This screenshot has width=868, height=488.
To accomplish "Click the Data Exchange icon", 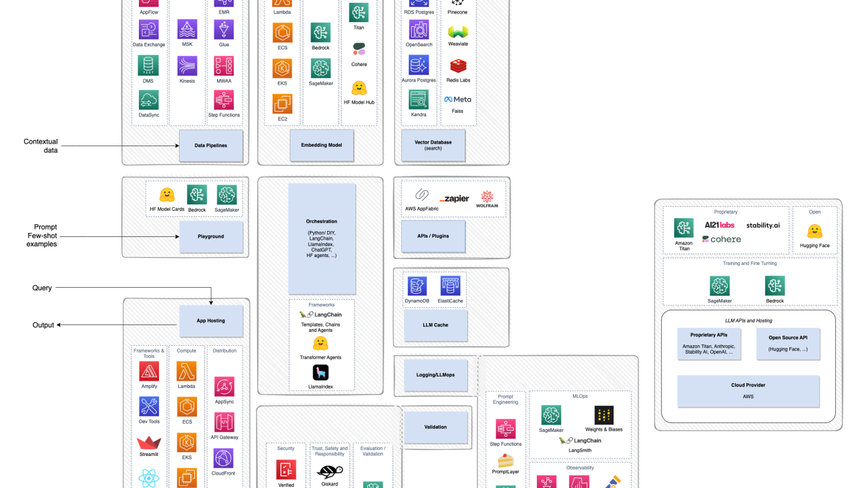I will point(148,30).
